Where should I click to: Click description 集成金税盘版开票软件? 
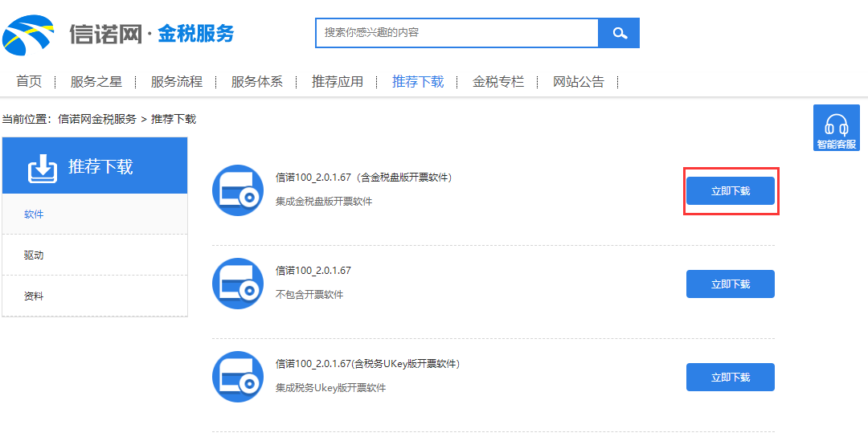(324, 202)
